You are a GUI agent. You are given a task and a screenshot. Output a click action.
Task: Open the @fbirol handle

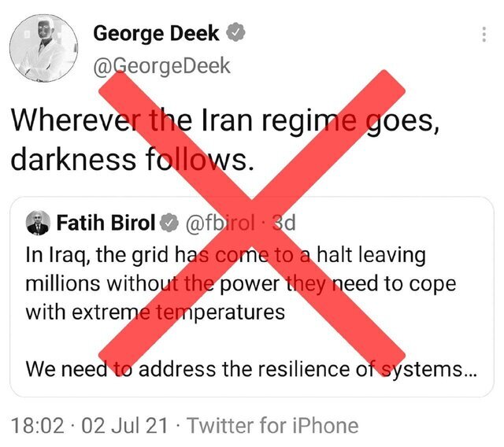[x=216, y=223]
